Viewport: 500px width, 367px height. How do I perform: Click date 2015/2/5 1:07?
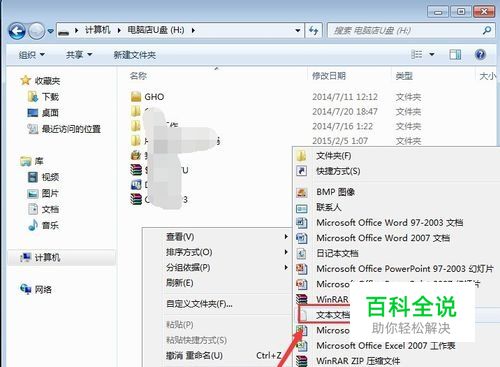[x=340, y=141]
